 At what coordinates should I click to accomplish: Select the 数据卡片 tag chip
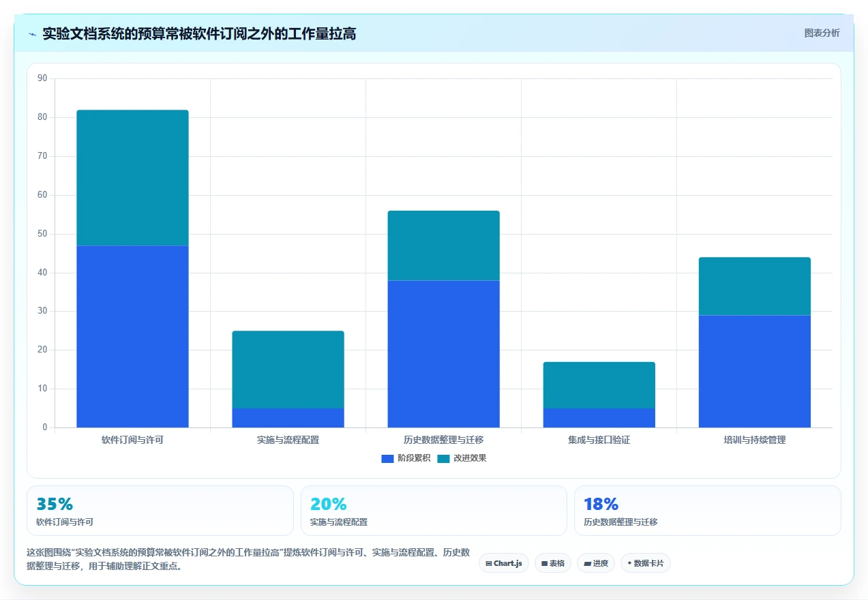645,563
